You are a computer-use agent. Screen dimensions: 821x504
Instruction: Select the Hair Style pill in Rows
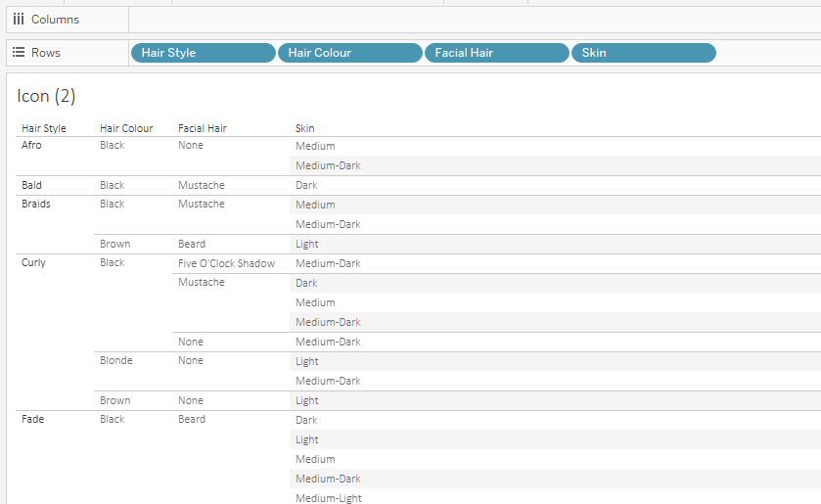[204, 53]
